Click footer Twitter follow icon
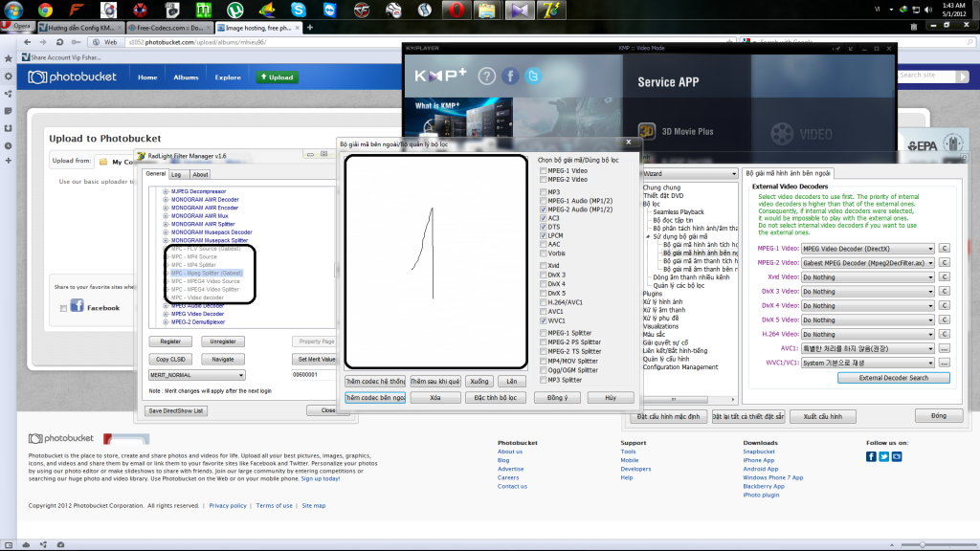The width and height of the screenshot is (980, 551). click(x=883, y=456)
